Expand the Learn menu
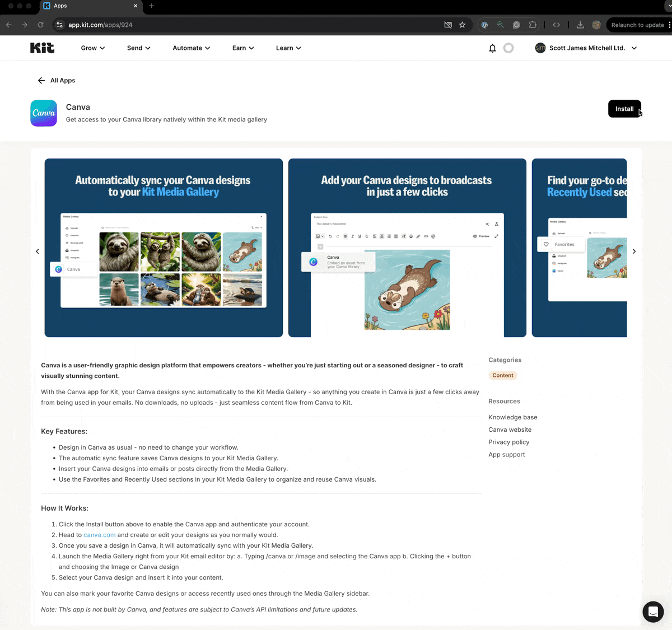This screenshot has height=630, width=672. coord(288,48)
